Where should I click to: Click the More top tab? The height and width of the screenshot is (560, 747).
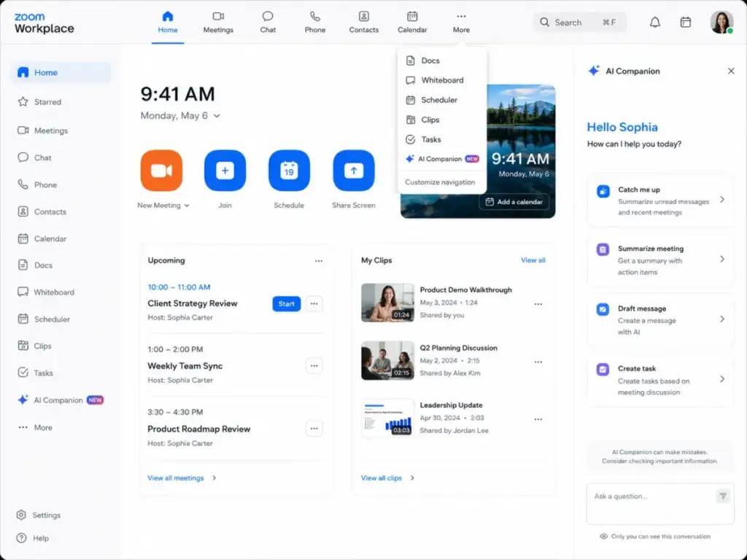(461, 23)
